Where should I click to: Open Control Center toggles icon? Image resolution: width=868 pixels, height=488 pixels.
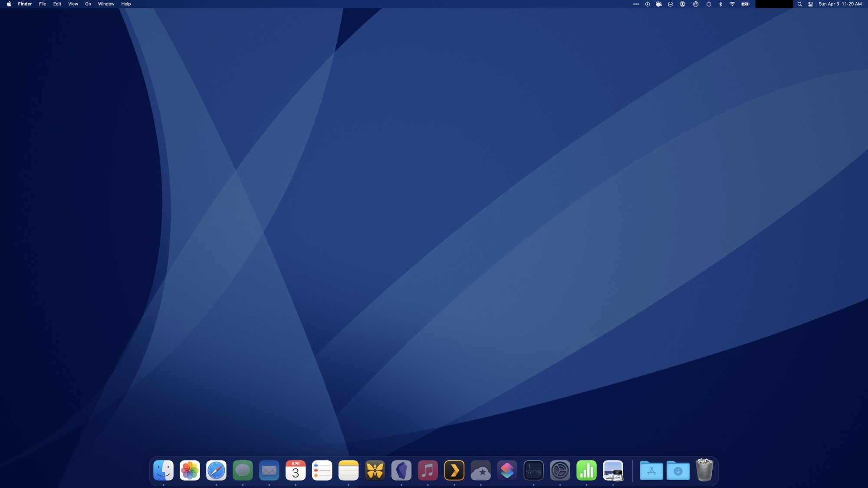point(810,4)
